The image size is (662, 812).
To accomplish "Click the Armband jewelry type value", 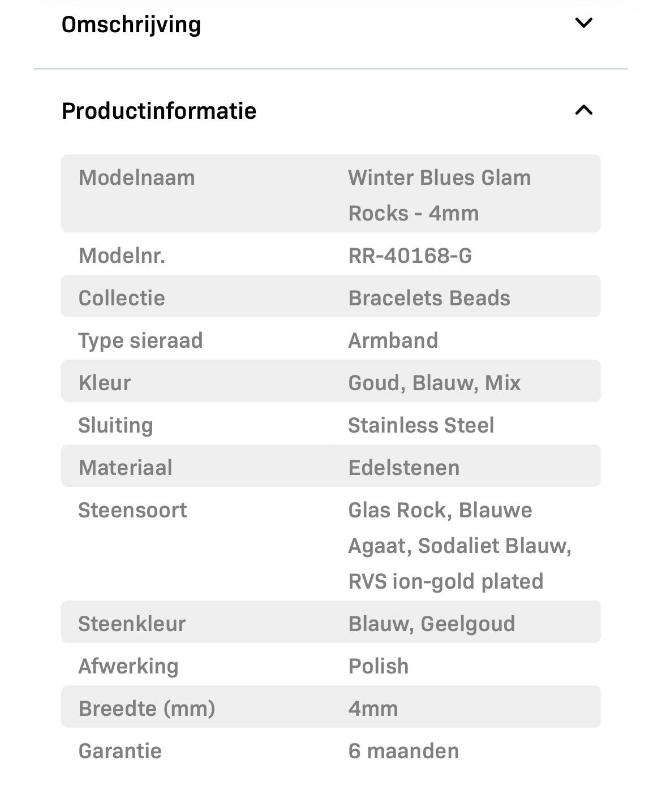I will coord(393,340).
